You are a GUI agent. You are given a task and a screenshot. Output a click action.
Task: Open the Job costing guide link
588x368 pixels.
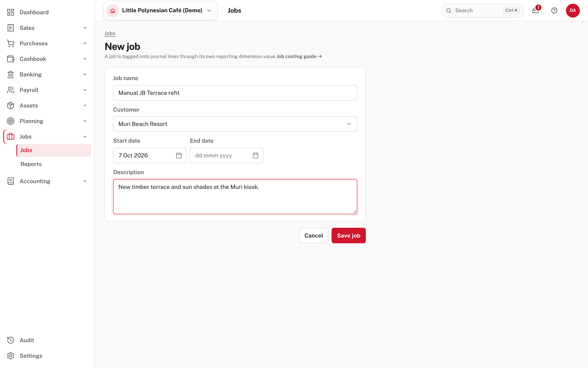(x=299, y=56)
